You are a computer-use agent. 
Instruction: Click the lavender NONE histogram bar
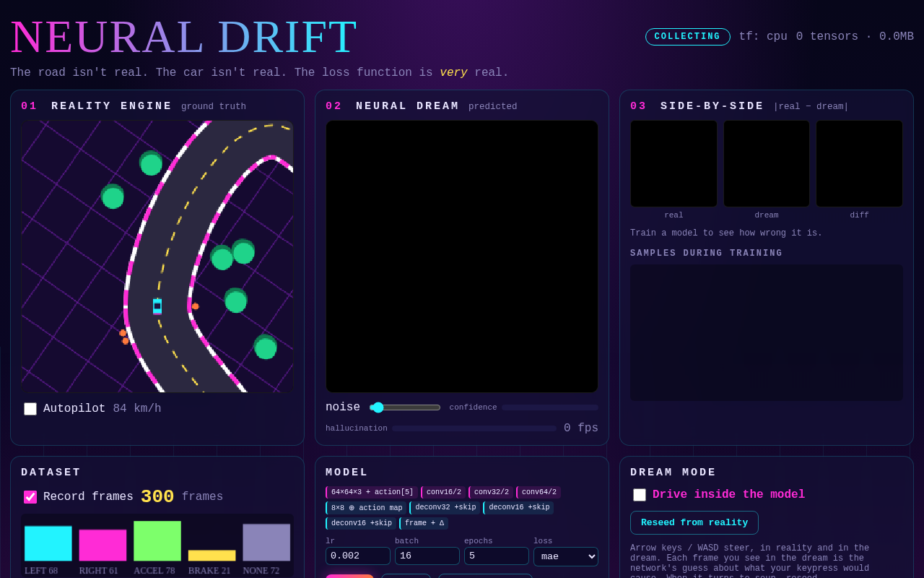click(x=266, y=543)
